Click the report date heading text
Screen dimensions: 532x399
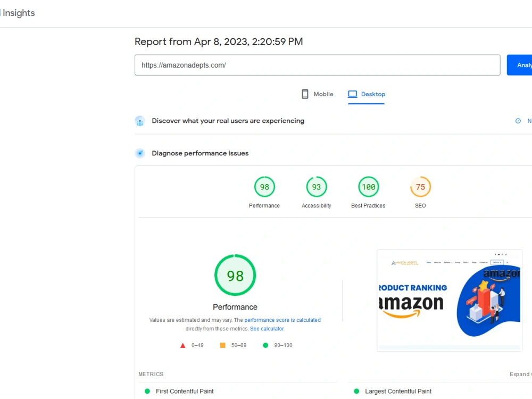(x=219, y=41)
